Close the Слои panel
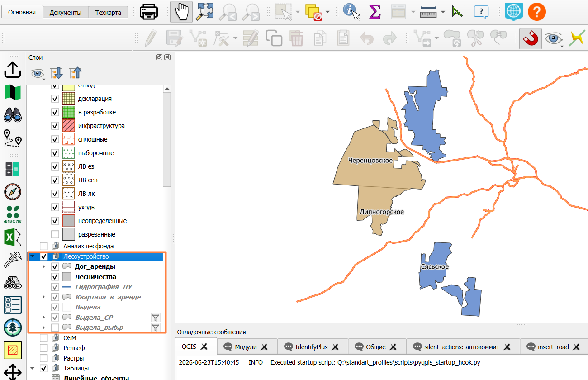Screen dimensions: 588x380 (x=167, y=57)
